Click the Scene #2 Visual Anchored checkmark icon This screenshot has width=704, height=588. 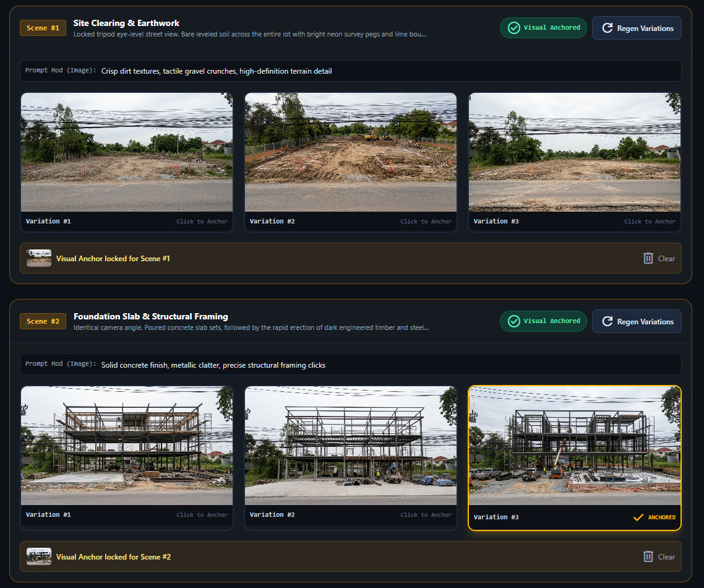pos(513,321)
